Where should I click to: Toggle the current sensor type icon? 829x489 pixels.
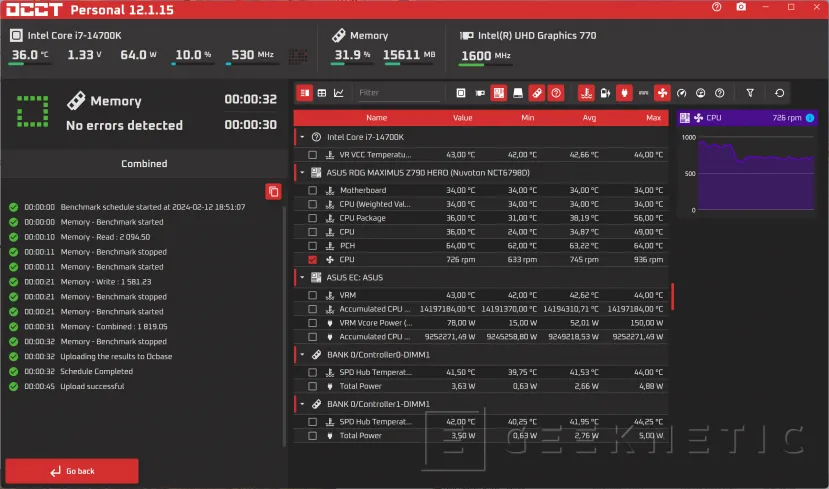point(643,93)
